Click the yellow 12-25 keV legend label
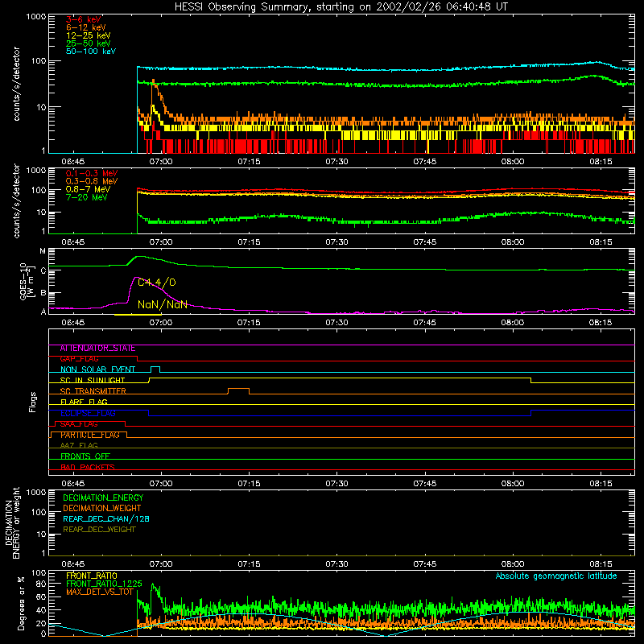The height and width of the screenshot is (644, 644). point(89,35)
